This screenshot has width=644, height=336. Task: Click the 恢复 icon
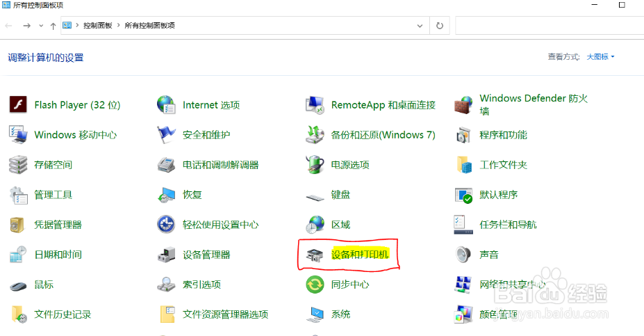[x=166, y=195]
